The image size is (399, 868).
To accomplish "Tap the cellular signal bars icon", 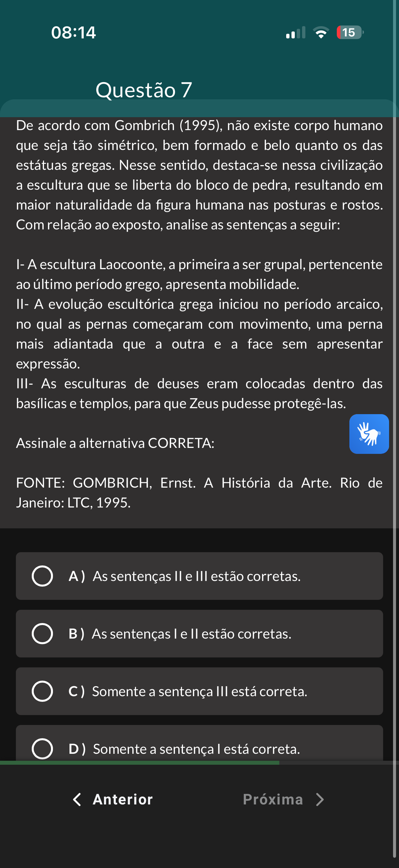I will (296, 33).
